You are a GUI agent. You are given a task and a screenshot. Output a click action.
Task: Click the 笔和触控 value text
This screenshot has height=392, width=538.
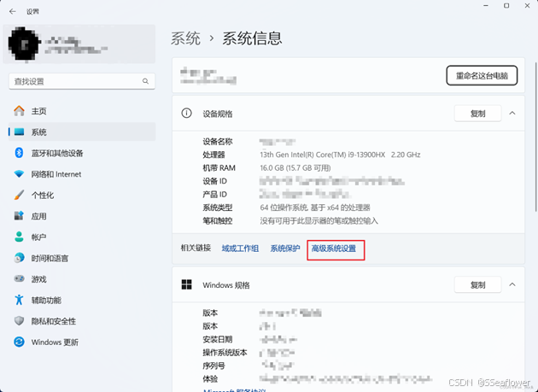click(x=319, y=220)
